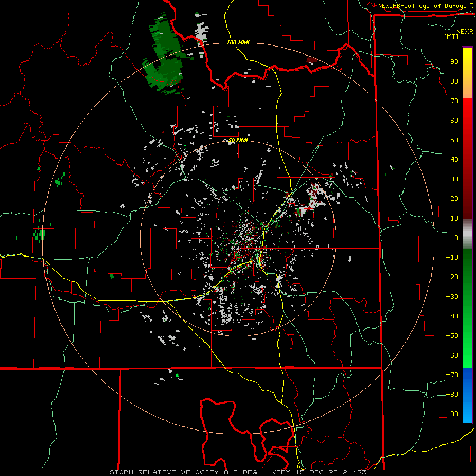This screenshot has width=476, height=476.
Task: Select the 50 NMI range ring label
Action: [x=238, y=140]
